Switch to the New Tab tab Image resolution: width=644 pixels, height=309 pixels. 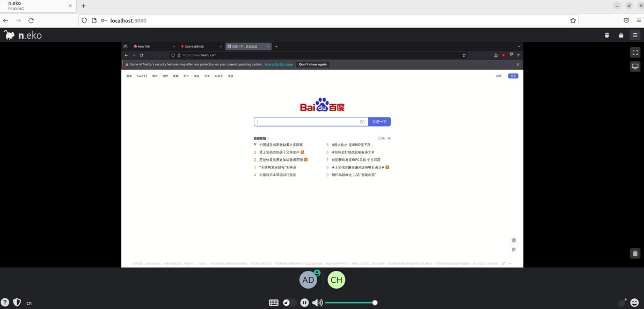[x=142, y=46]
